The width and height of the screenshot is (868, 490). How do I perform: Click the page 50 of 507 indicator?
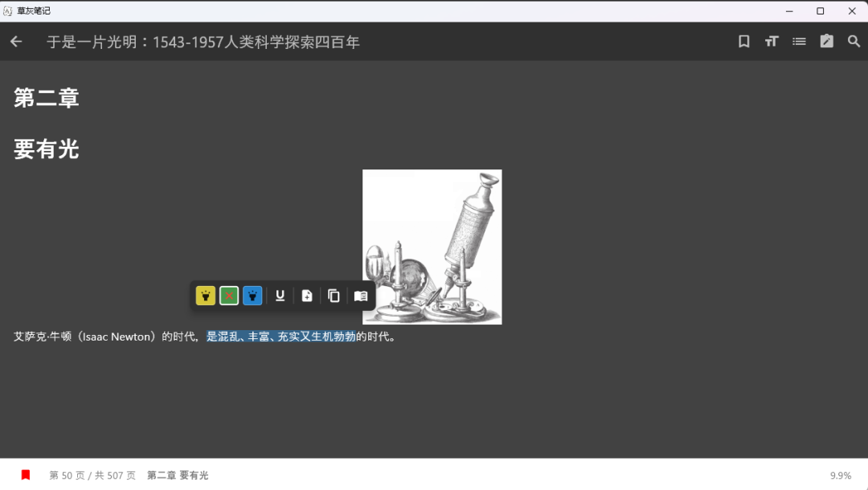pyautogui.click(x=92, y=476)
